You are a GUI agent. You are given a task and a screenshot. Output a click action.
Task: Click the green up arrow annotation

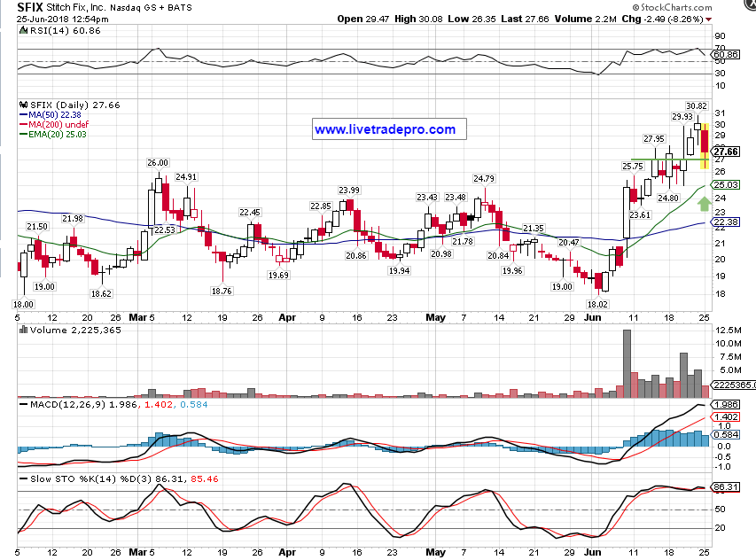pos(704,204)
